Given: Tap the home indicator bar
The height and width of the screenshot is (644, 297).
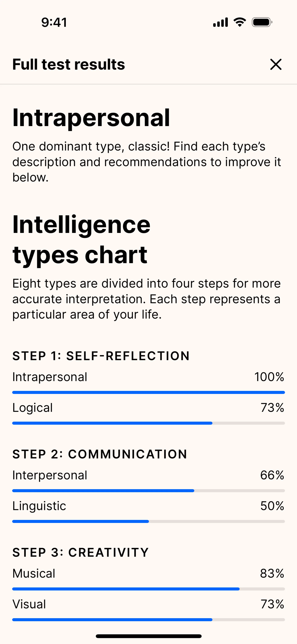Looking at the screenshot, I should click(148, 636).
